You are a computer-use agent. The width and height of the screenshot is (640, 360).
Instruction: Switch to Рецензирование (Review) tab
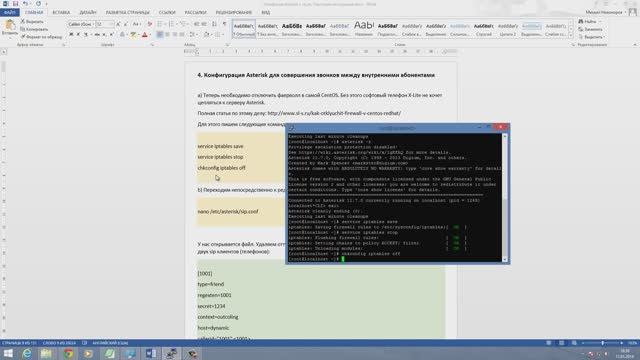[233, 12]
